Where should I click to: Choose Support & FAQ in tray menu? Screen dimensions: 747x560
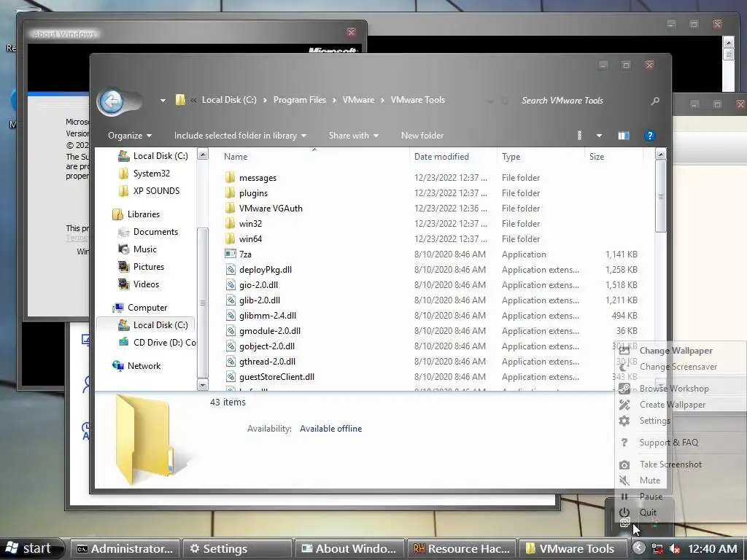(669, 443)
